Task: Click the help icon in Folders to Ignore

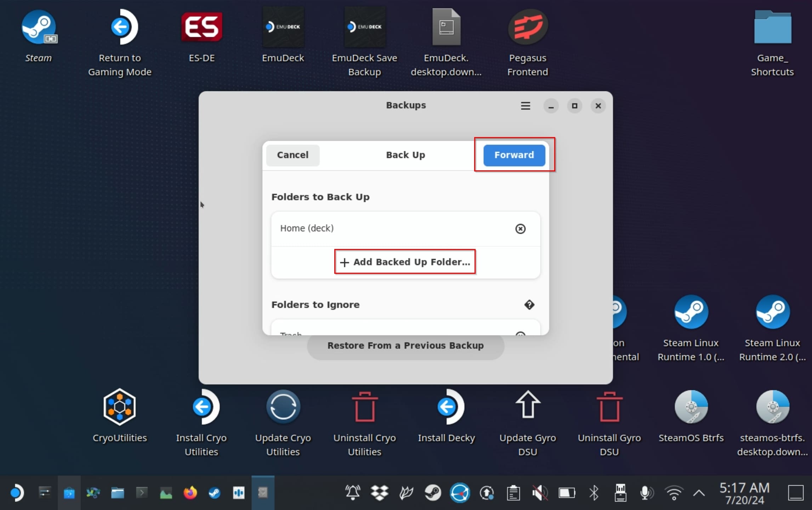Action: click(528, 304)
